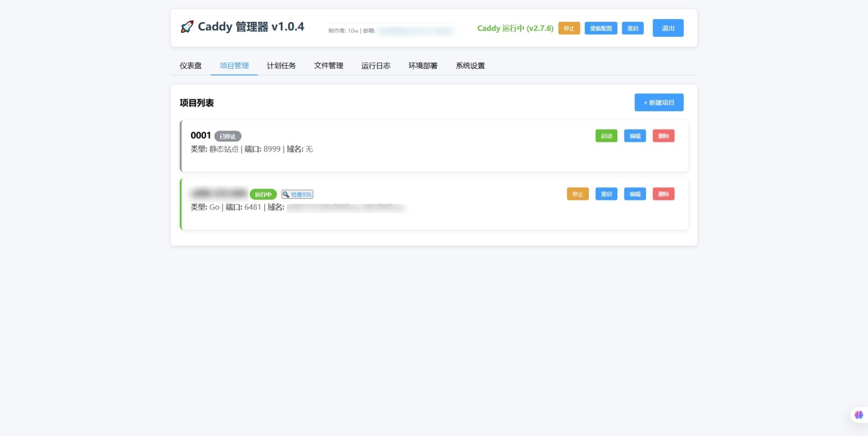Click the 运行中 status badge
This screenshot has height=436, width=868.
point(263,194)
